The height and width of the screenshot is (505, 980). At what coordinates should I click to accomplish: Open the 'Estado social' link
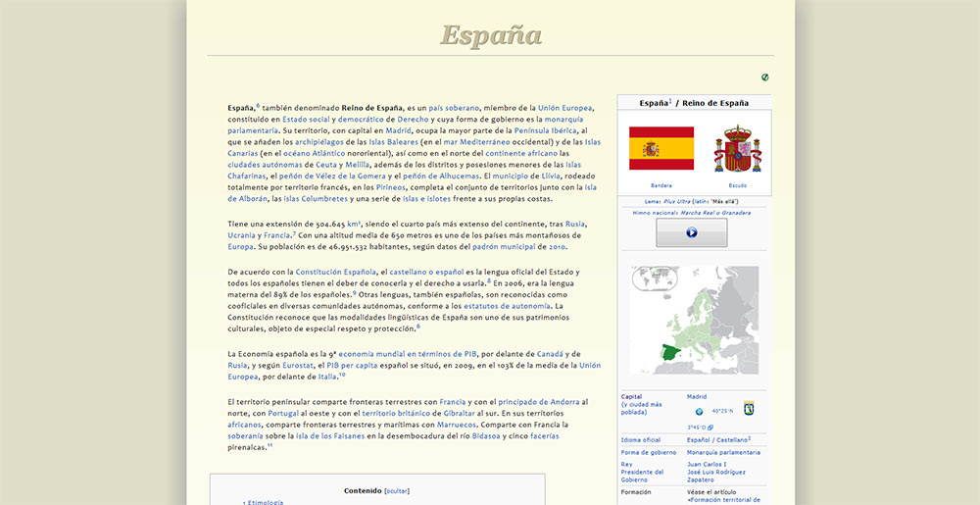tap(306, 119)
